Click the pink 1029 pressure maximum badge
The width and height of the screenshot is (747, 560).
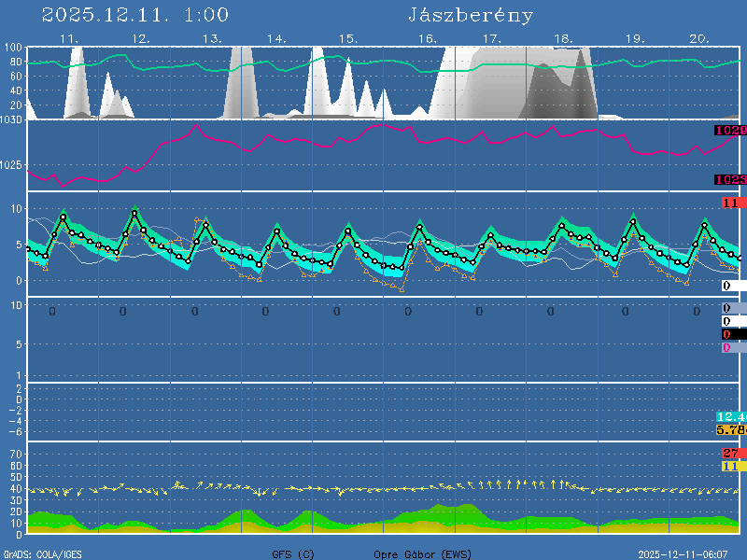(x=730, y=131)
